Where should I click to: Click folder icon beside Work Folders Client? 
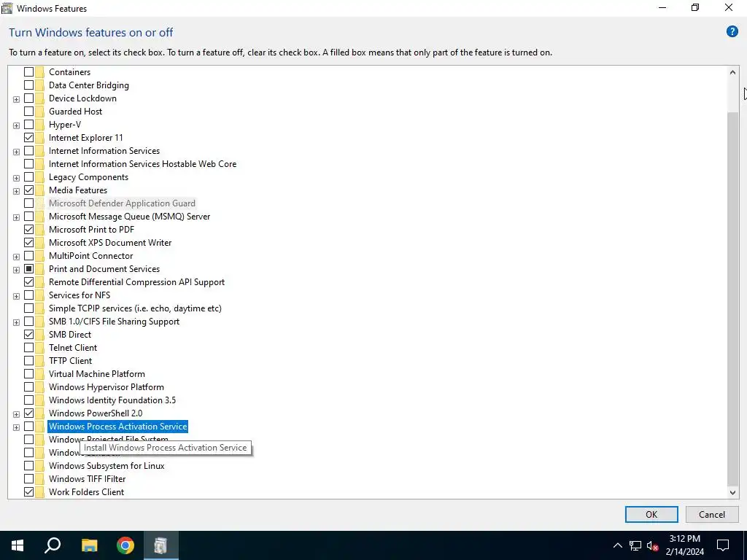pos(39,492)
